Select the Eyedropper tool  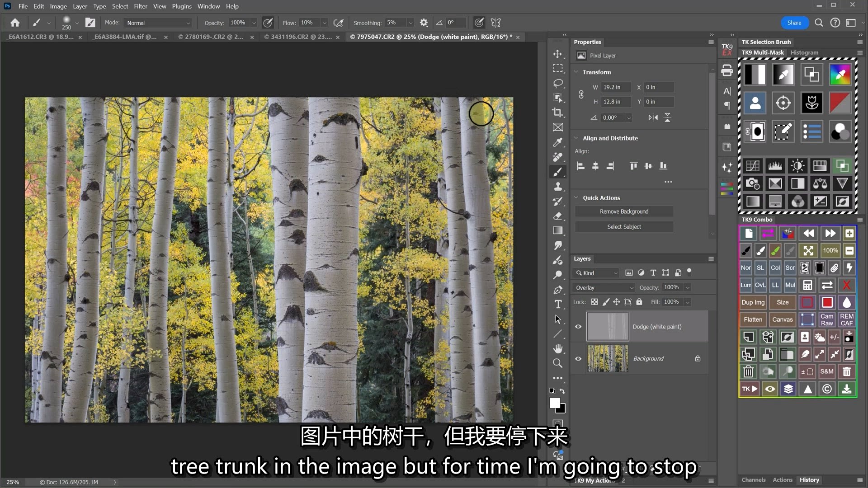pyautogui.click(x=558, y=142)
